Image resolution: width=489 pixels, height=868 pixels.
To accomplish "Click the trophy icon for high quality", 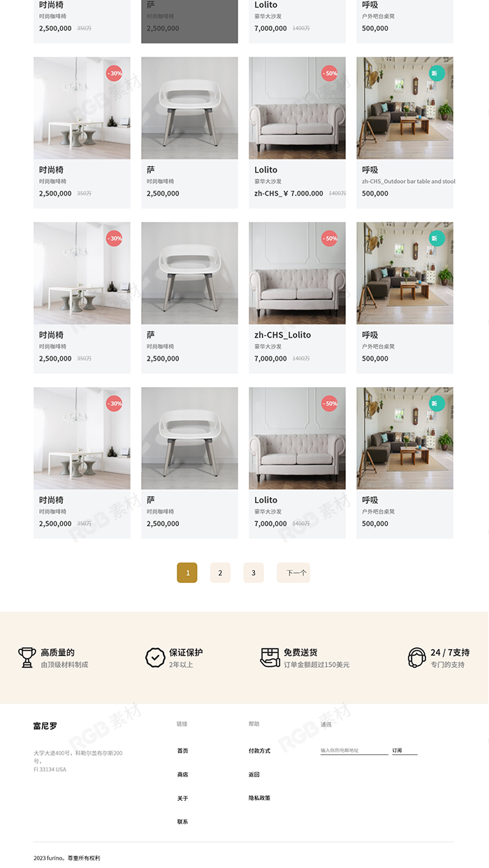I will [27, 658].
